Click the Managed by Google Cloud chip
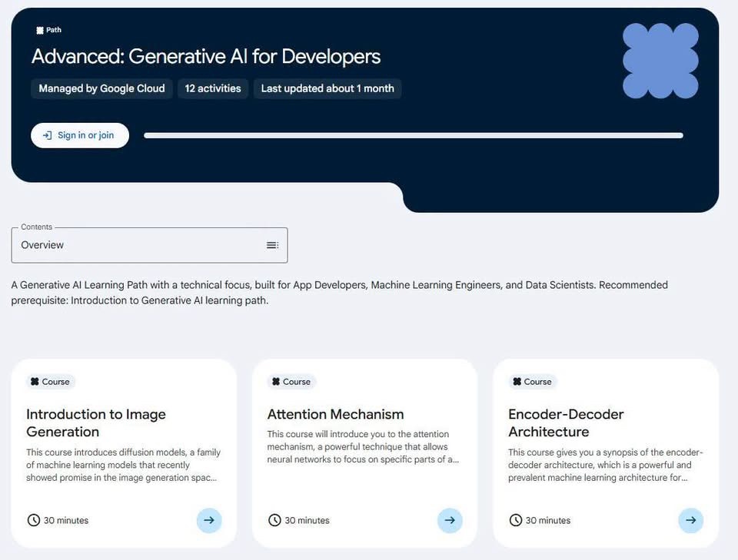 (101, 88)
